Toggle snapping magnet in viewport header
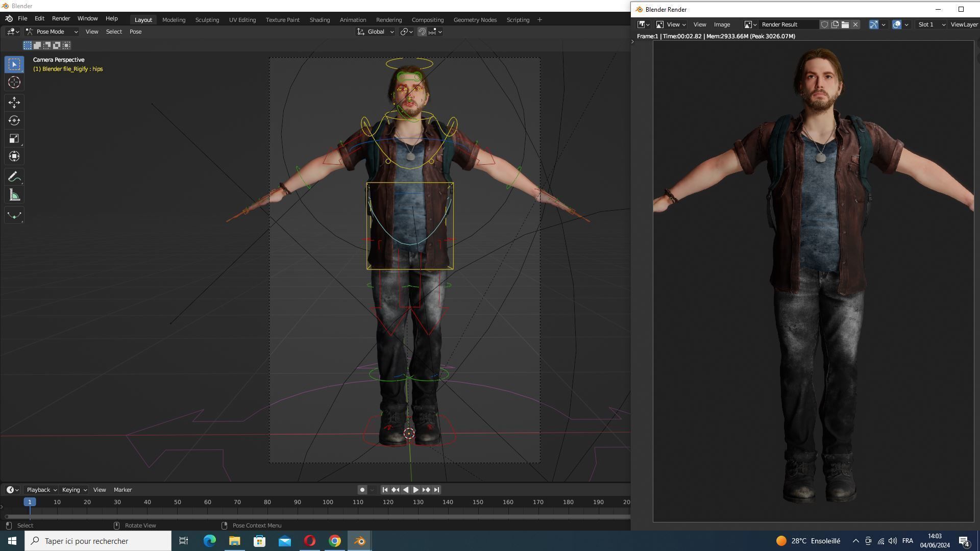The height and width of the screenshot is (551, 980). 422,32
